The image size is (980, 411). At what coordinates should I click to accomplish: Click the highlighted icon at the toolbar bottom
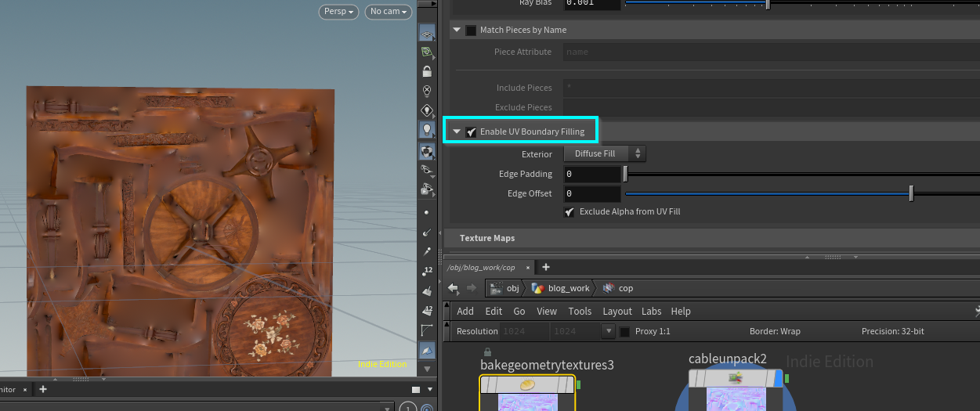click(427, 350)
